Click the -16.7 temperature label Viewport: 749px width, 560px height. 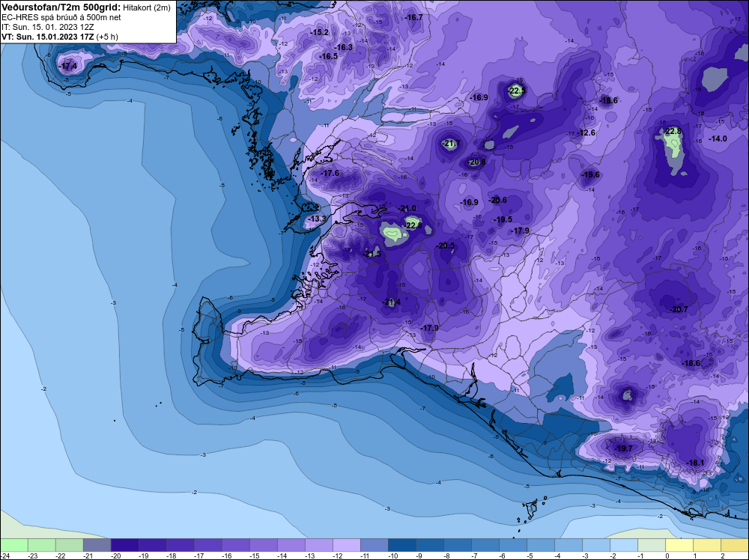[x=413, y=17]
